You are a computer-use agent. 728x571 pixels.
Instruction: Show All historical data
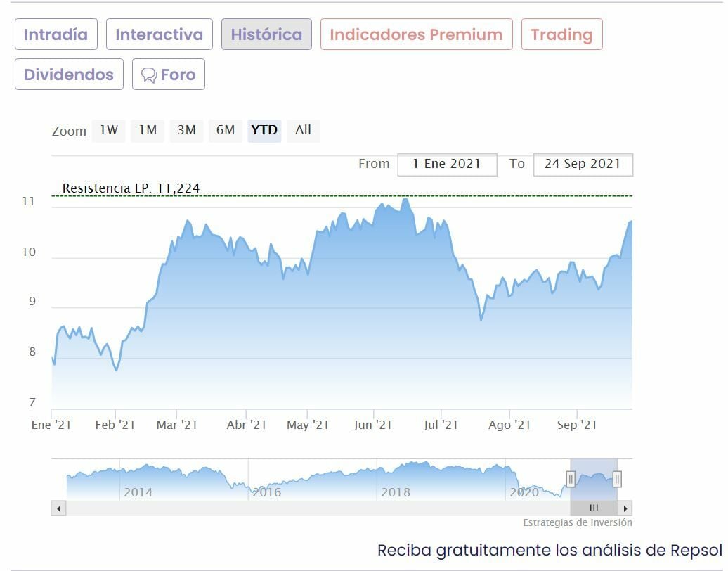pos(303,130)
